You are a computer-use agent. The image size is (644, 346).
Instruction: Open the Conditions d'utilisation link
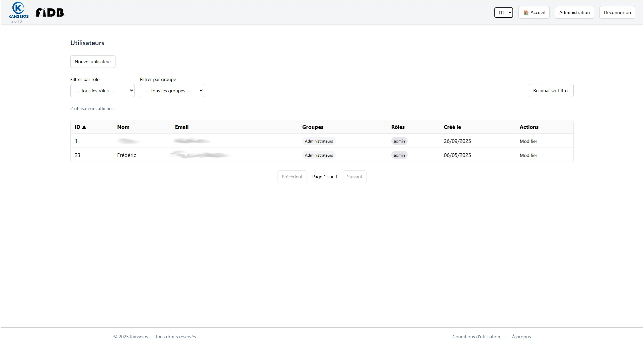click(x=476, y=337)
